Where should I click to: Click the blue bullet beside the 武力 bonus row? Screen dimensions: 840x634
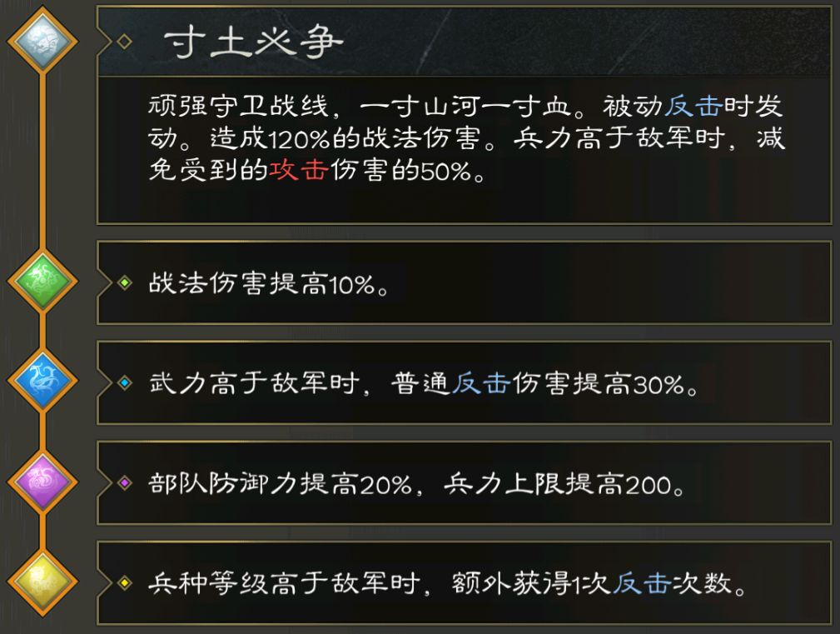pos(125,384)
